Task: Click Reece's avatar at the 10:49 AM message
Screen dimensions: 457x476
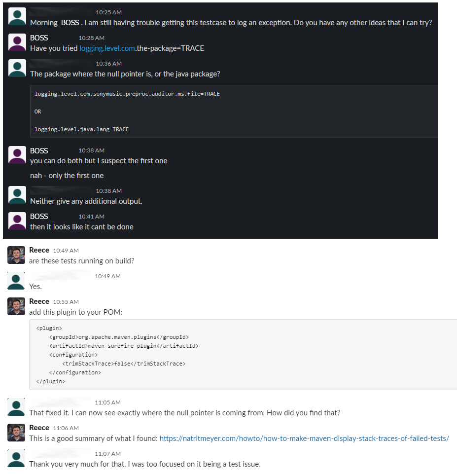Action: (x=16, y=255)
